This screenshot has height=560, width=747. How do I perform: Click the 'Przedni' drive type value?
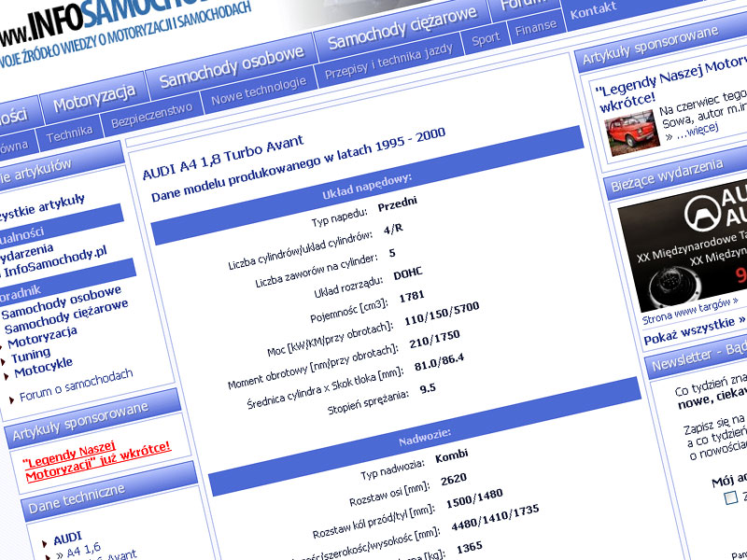click(x=398, y=203)
